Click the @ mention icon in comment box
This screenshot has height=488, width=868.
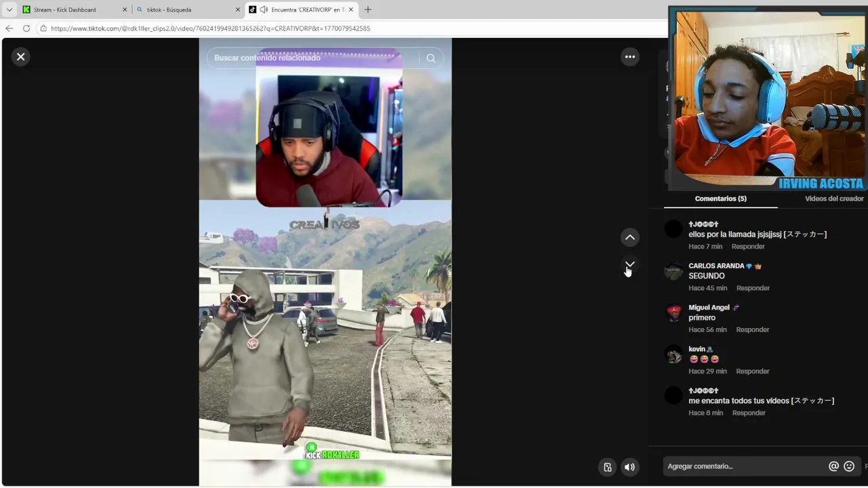click(x=834, y=466)
